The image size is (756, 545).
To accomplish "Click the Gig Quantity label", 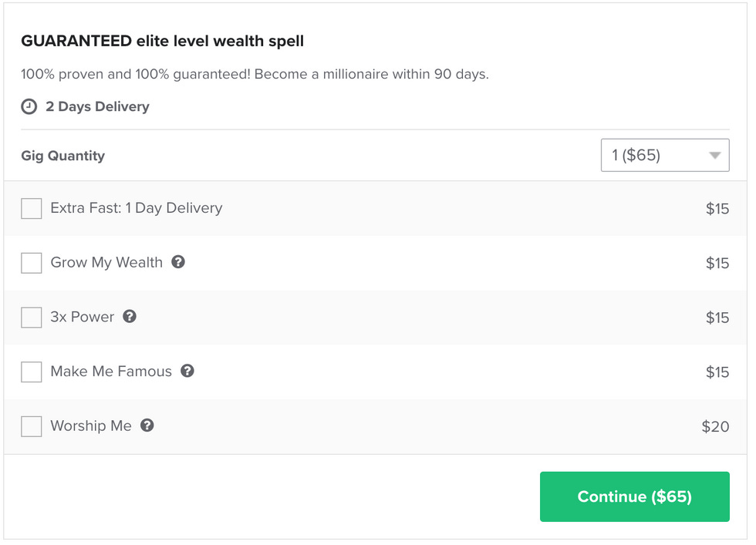I will pyautogui.click(x=62, y=156).
